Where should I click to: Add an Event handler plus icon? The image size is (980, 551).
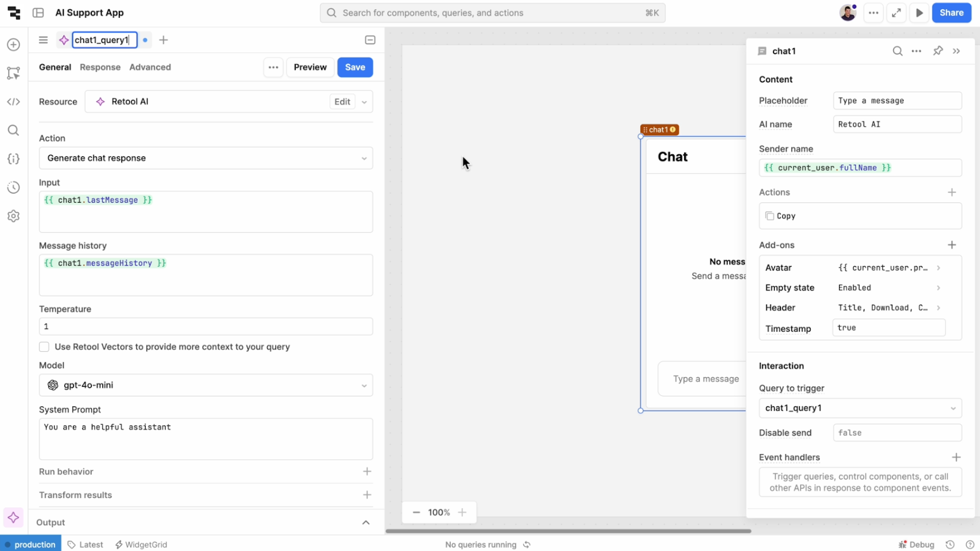[x=956, y=457]
